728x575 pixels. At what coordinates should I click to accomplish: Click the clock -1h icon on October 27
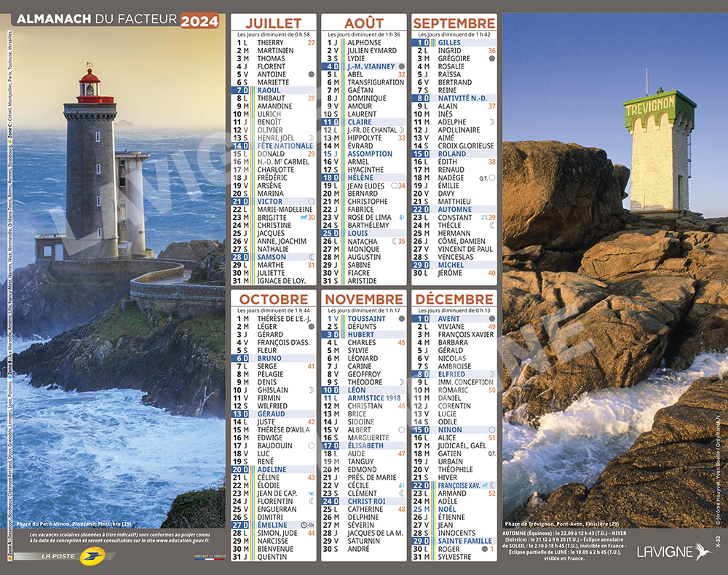click(x=306, y=525)
